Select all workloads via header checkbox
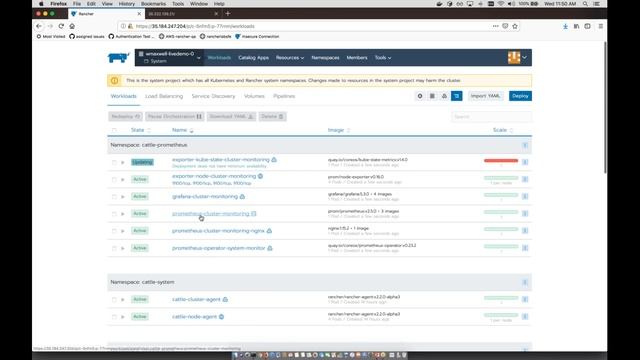This screenshot has height=360, width=640. [114, 130]
